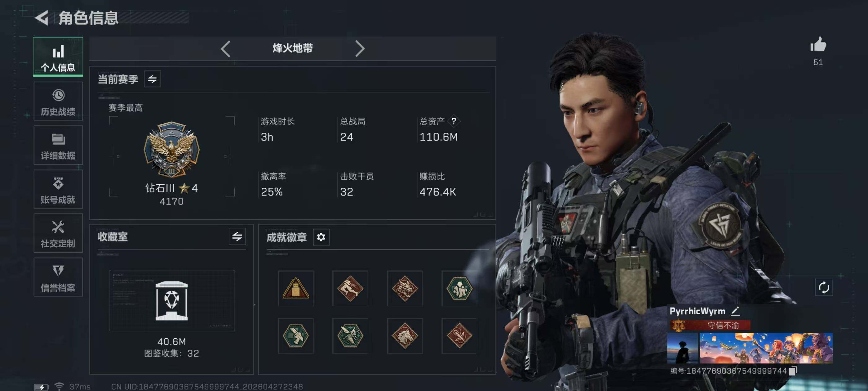The width and height of the screenshot is (868, 391).
Task: Select the dragon head achievement badge
Action: 405,289
